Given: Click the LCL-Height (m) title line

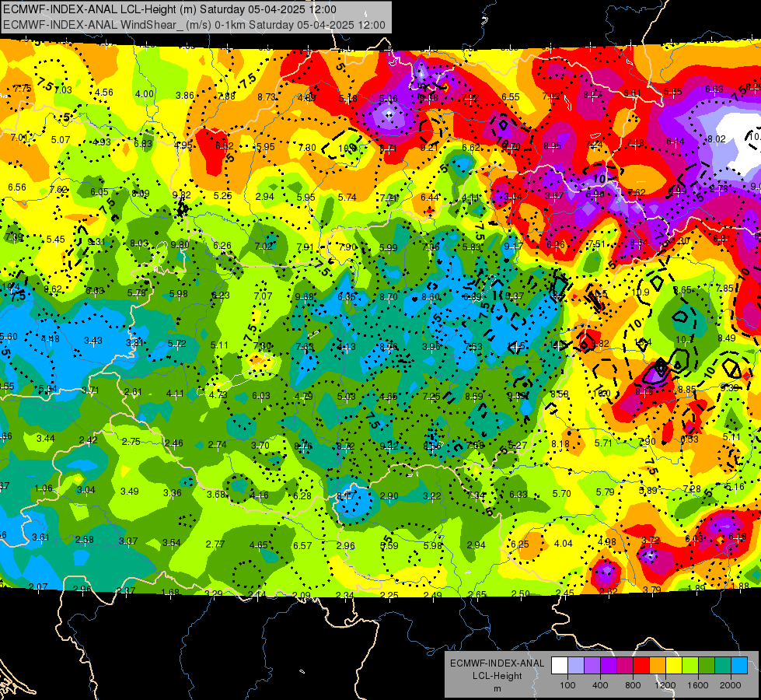Looking at the screenshot, I should 170,9.
